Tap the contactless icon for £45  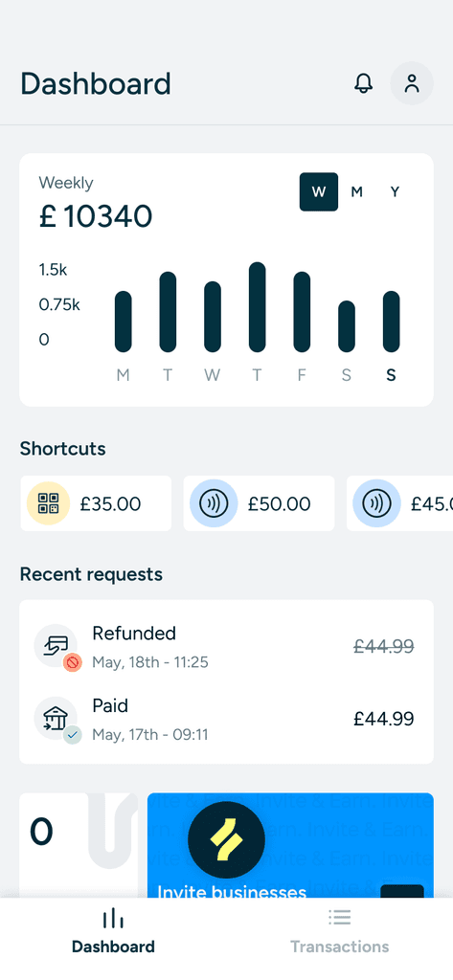point(376,503)
